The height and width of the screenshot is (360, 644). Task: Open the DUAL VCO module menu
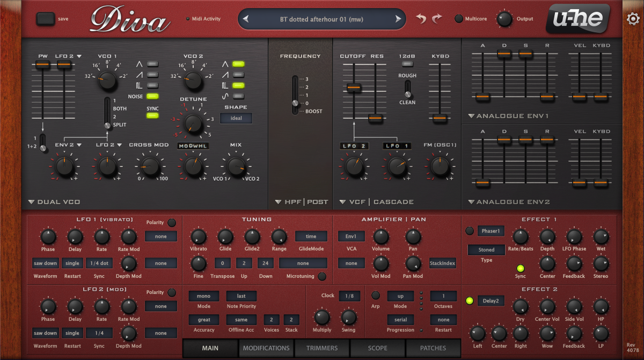coord(54,202)
